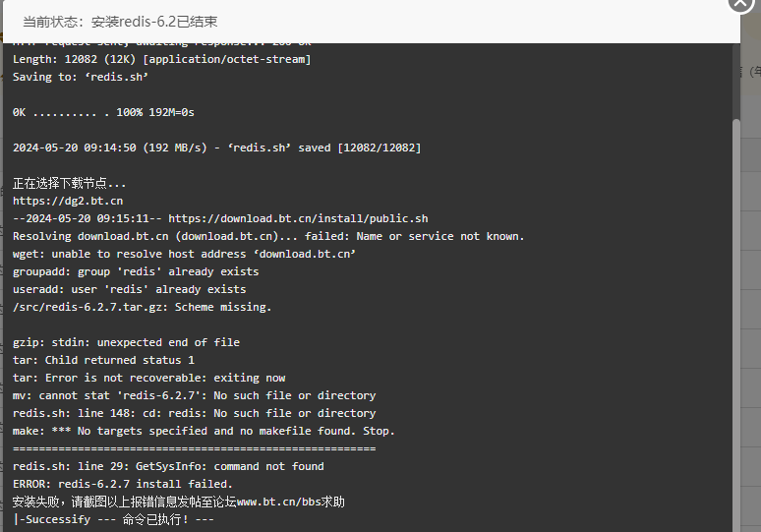This screenshot has height=532, width=761.
Task: Click the 'Length: 12082 (12K)' log line
Action: (x=161, y=59)
